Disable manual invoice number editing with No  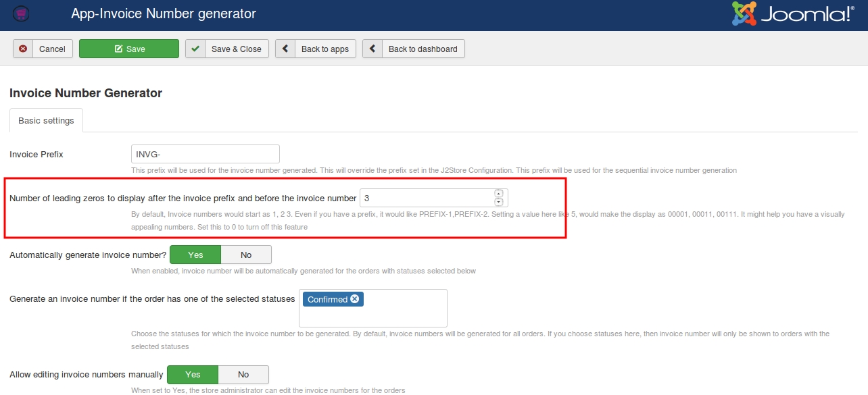243,375
